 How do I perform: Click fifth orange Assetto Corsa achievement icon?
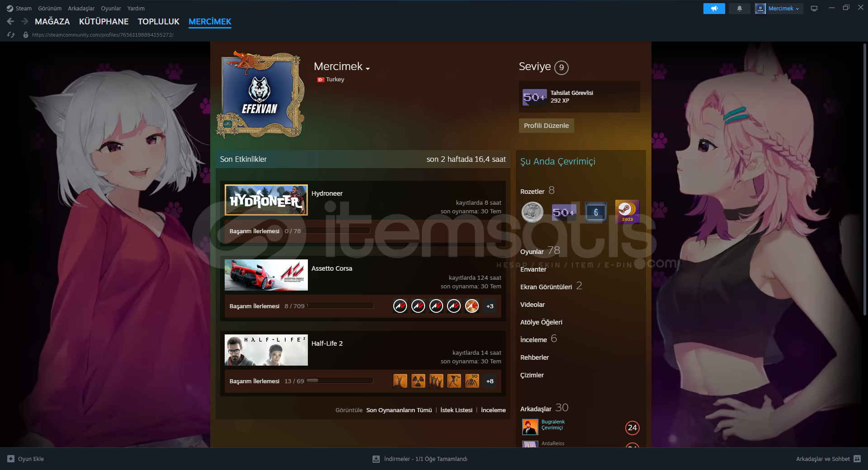tap(472, 306)
